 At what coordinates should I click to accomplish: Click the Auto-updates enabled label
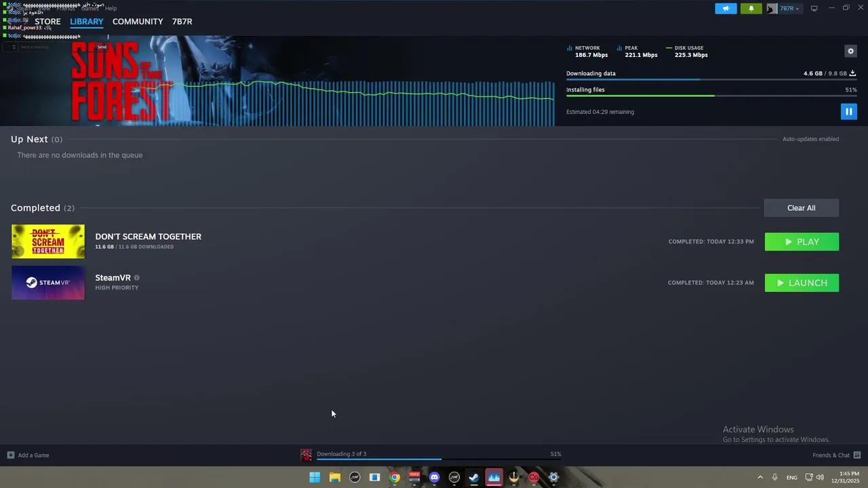point(810,139)
